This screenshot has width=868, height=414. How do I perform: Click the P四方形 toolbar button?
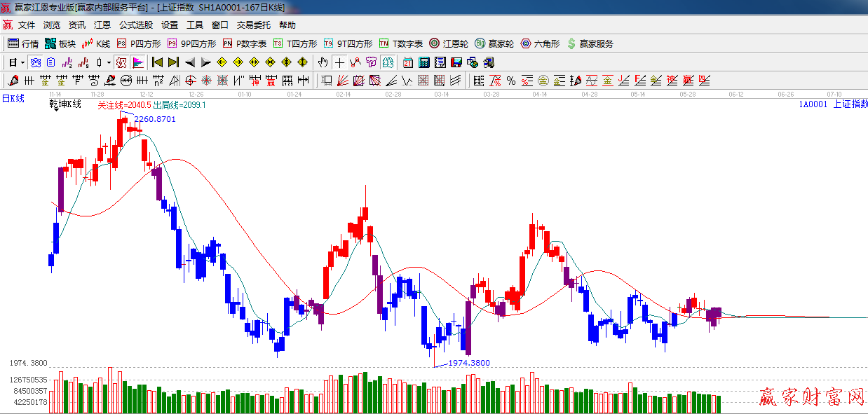pos(139,43)
